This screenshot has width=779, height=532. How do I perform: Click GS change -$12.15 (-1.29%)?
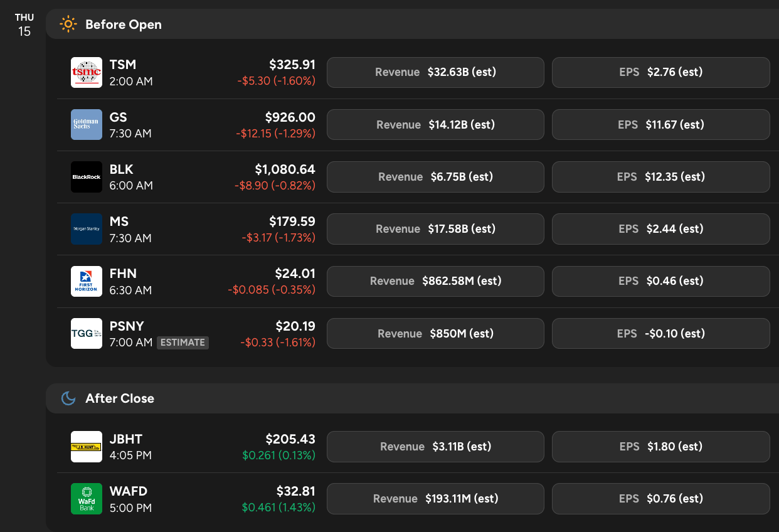[276, 134]
